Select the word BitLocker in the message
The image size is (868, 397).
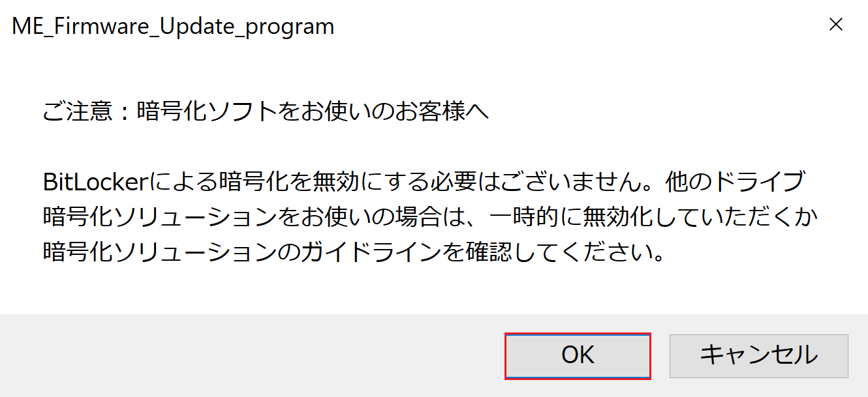pyautogui.click(x=97, y=182)
